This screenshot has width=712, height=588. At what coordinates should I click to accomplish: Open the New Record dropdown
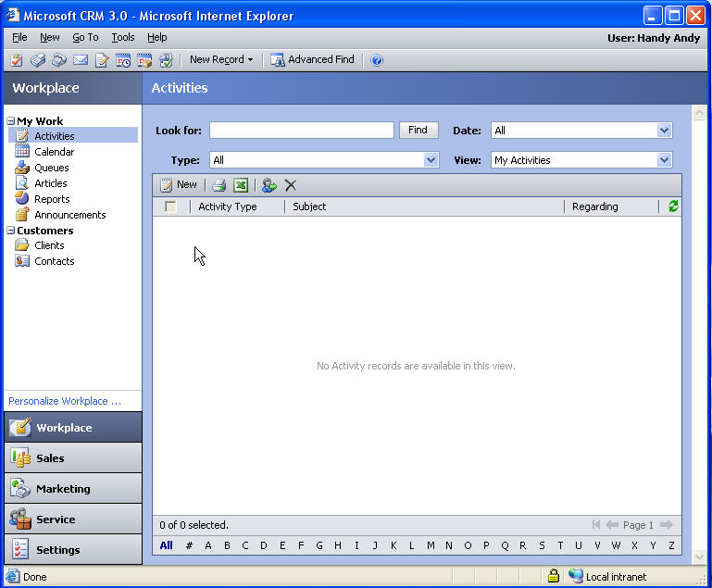(221, 59)
